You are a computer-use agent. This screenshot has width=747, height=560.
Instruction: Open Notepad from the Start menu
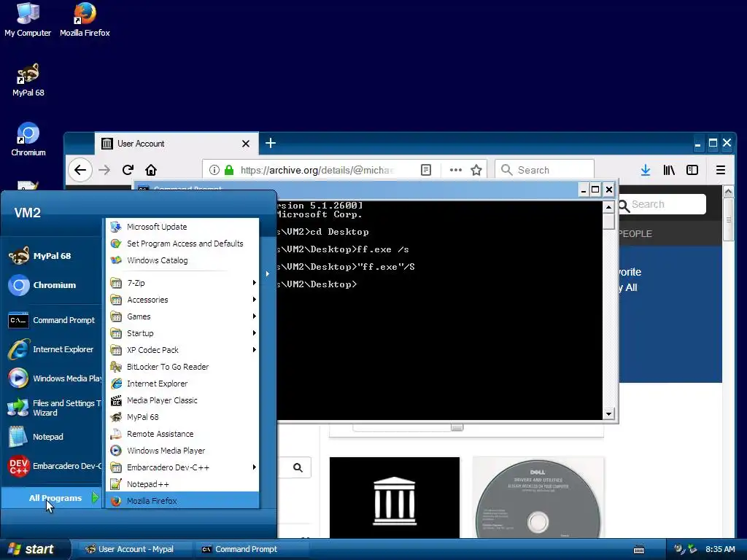pos(52,437)
